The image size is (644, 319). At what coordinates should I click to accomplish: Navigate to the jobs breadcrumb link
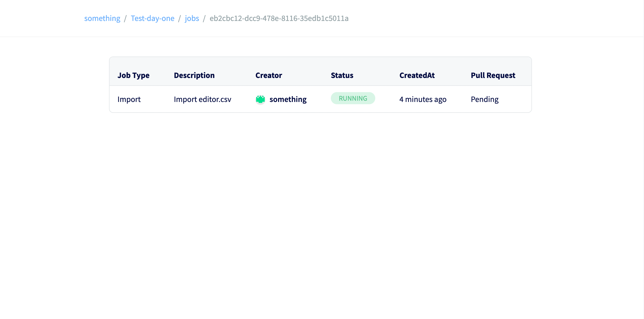tap(192, 18)
